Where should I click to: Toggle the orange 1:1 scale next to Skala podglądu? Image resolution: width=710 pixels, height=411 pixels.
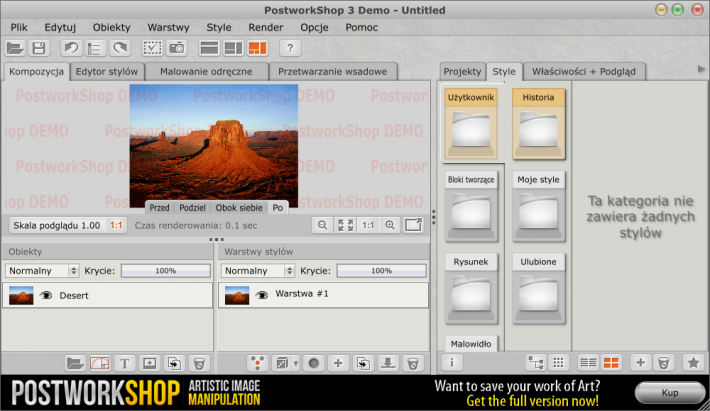116,225
